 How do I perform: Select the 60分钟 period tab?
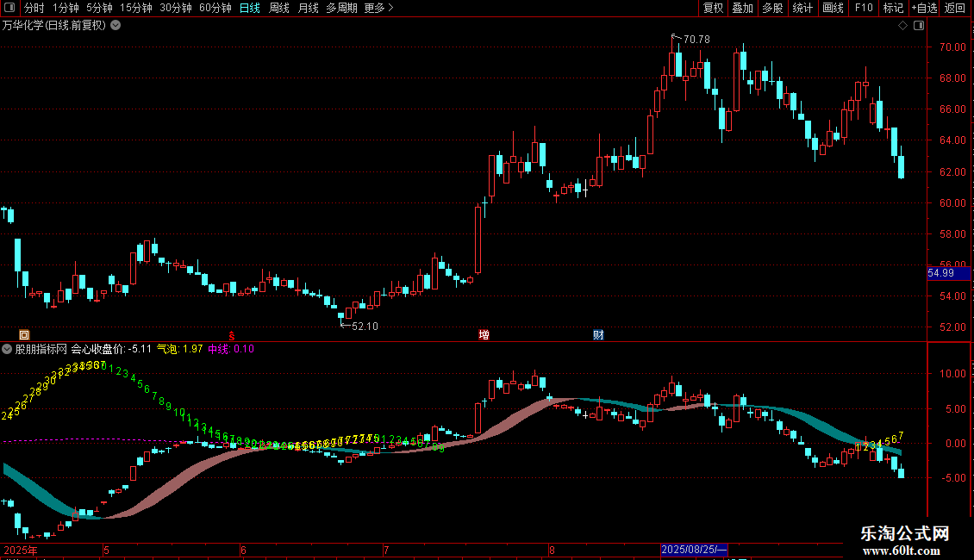click(215, 8)
